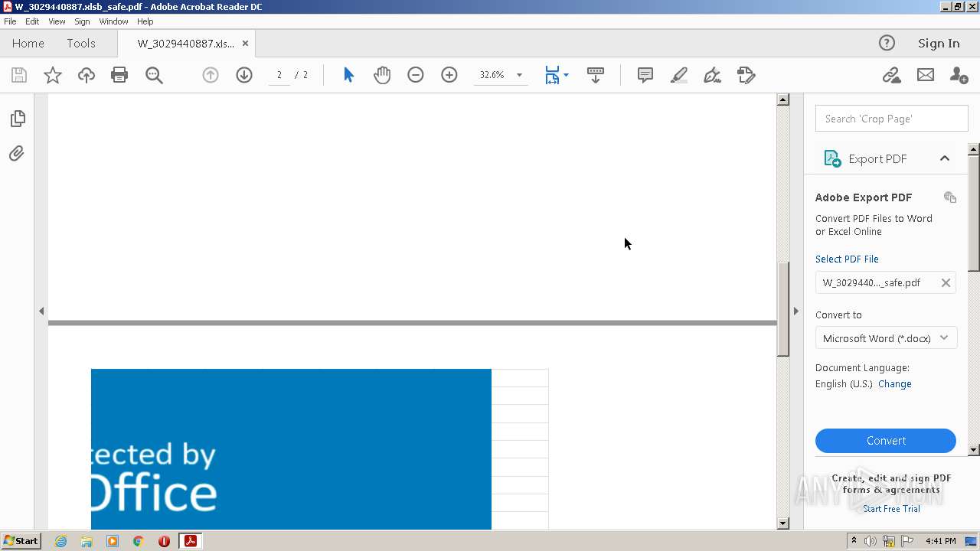Click Start Free Trial link

(891, 509)
